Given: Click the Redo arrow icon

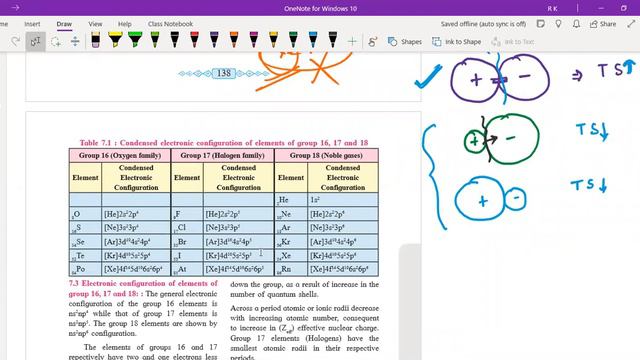Looking at the screenshot, I should [16, 41].
